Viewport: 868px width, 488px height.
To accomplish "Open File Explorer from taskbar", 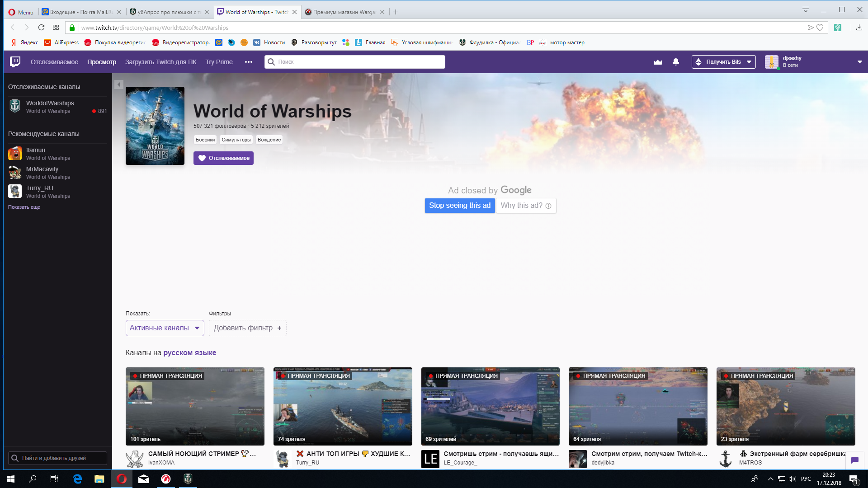I will pos(99,479).
